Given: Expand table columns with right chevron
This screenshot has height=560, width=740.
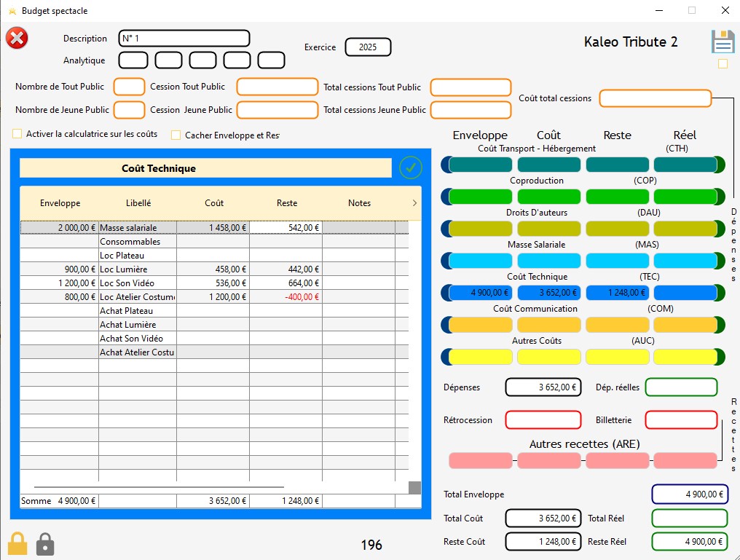Looking at the screenshot, I should tap(414, 203).
